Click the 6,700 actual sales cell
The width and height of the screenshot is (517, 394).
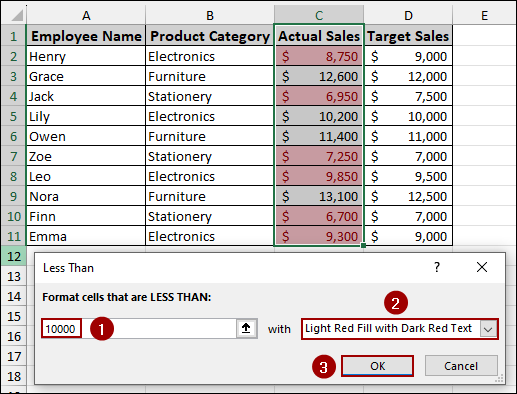point(319,216)
